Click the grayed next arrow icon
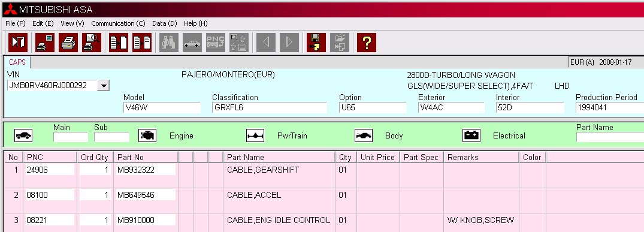This screenshot has width=644, height=232. [x=289, y=43]
